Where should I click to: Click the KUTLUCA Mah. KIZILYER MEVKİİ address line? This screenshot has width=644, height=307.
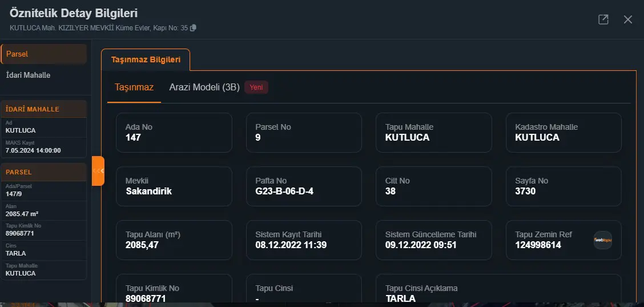[99, 28]
